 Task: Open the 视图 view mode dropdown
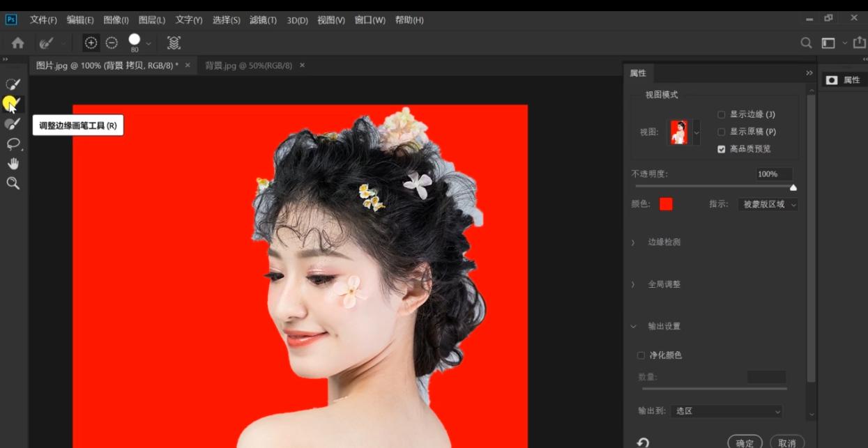click(x=696, y=132)
